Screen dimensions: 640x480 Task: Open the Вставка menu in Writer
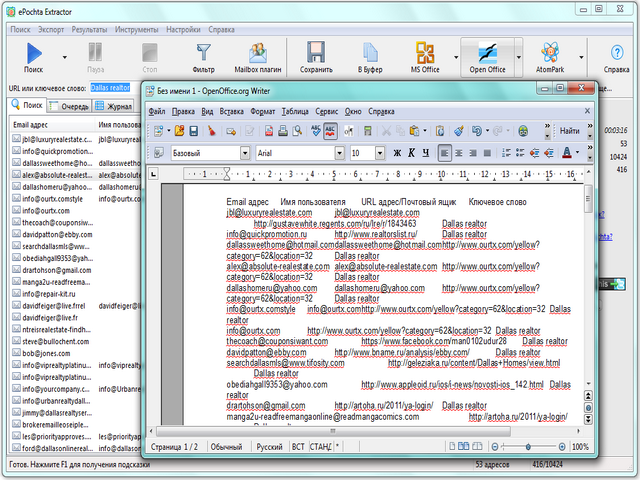coord(231,111)
